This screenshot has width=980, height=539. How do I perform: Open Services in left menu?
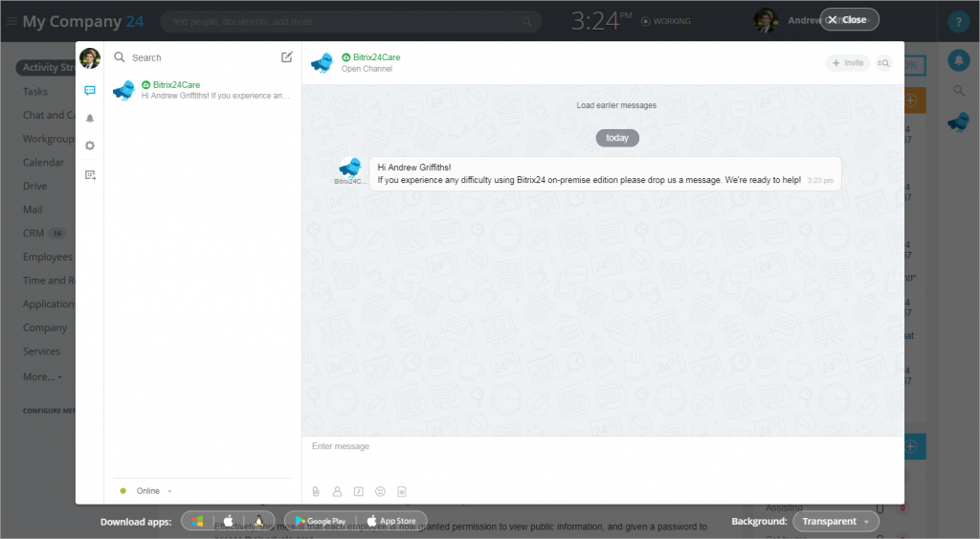(x=41, y=351)
